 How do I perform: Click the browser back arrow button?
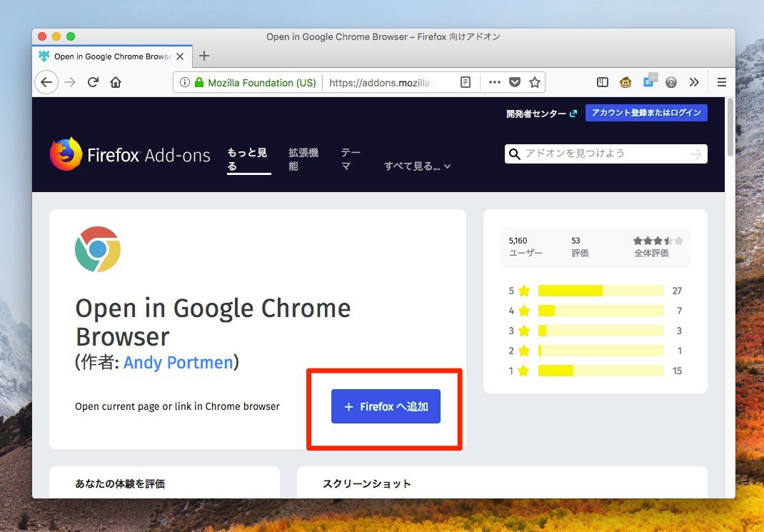coord(46,82)
